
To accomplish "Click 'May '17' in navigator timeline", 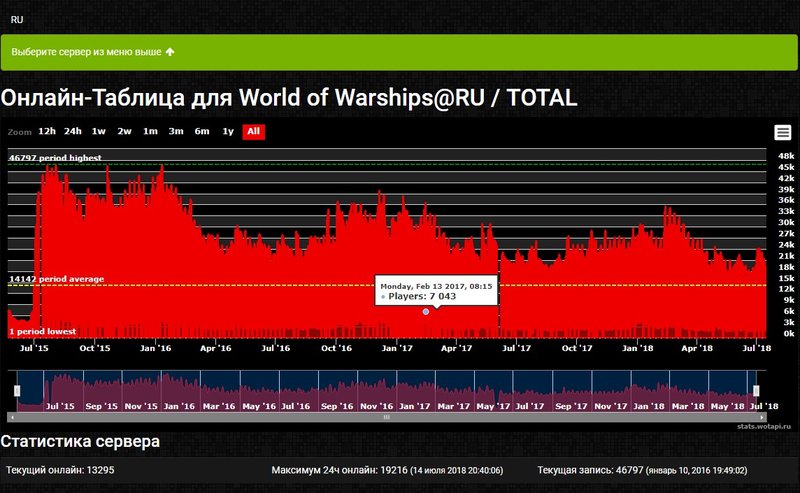I will [493, 406].
